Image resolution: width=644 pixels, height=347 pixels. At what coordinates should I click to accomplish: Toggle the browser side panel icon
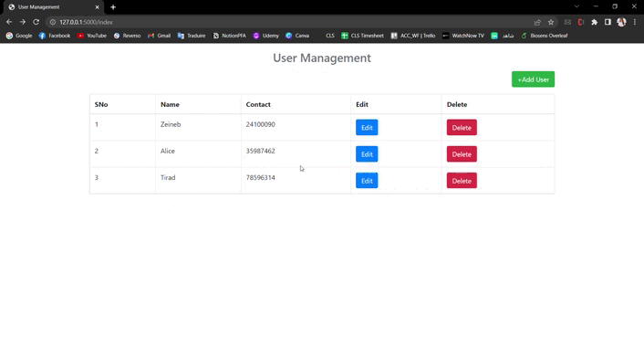(608, 22)
